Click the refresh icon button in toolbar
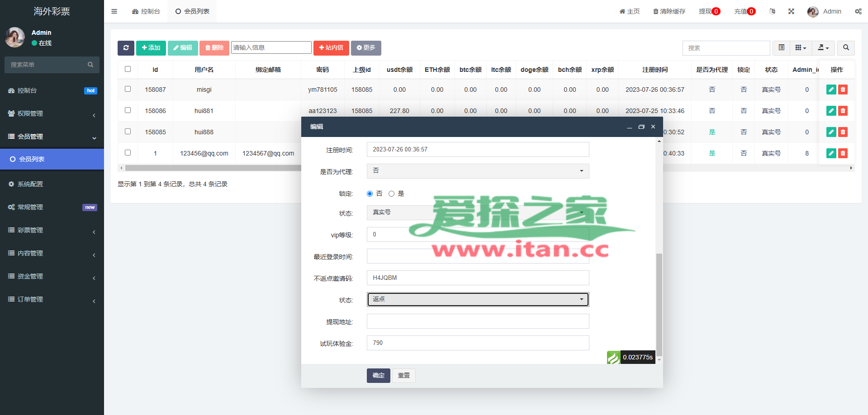Viewport: 868px width, 415px height. pyautogui.click(x=126, y=48)
